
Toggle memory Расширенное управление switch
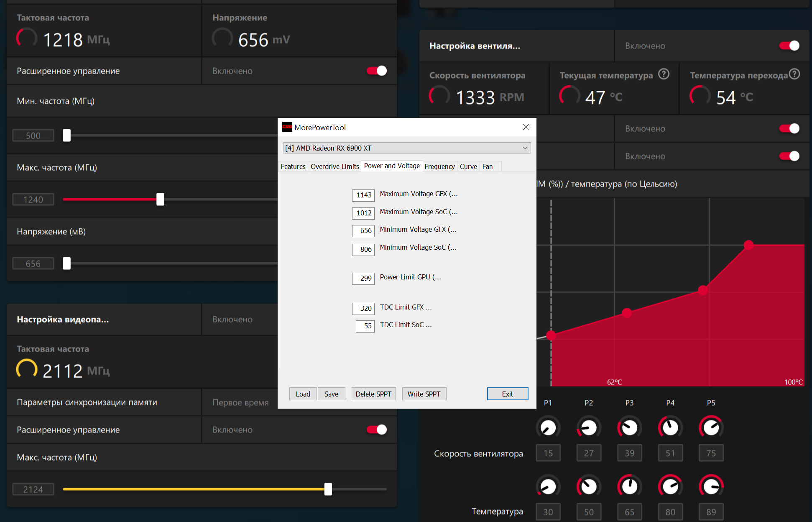coord(377,430)
